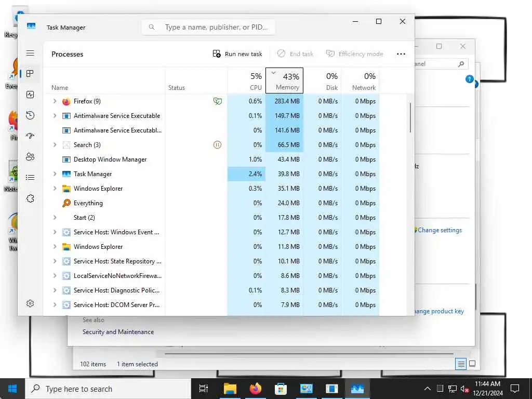Expand the Windows Explorer 35.1 MB row
The width and height of the screenshot is (532, 399).
(x=55, y=188)
